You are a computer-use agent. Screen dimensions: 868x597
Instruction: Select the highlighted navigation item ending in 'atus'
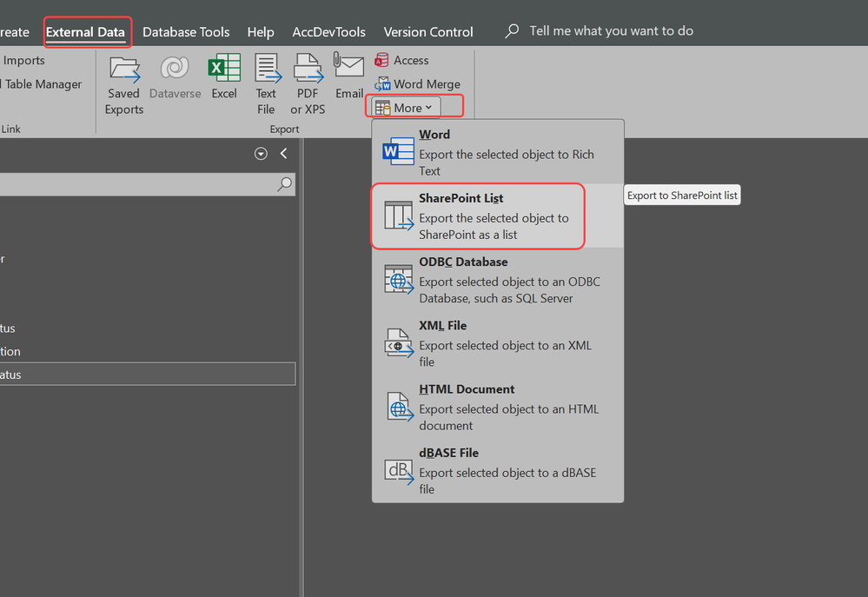[x=147, y=374]
